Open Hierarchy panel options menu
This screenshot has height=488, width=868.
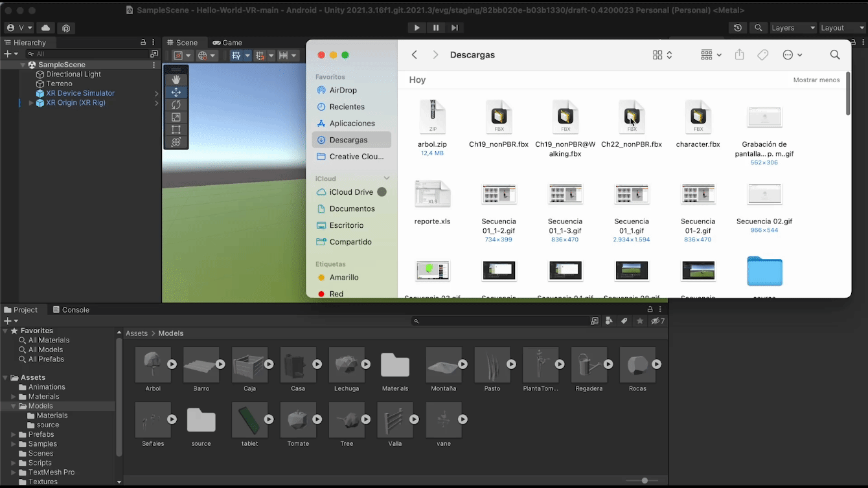154,43
